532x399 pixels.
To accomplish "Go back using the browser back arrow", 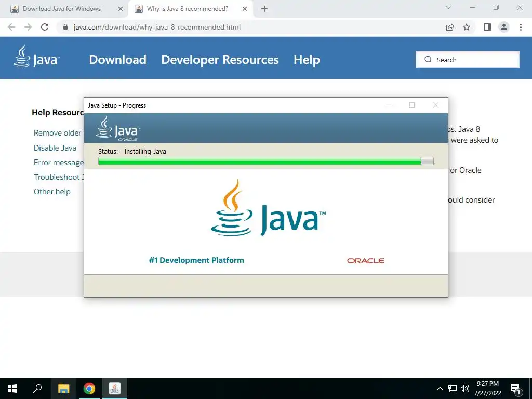I will point(11,27).
